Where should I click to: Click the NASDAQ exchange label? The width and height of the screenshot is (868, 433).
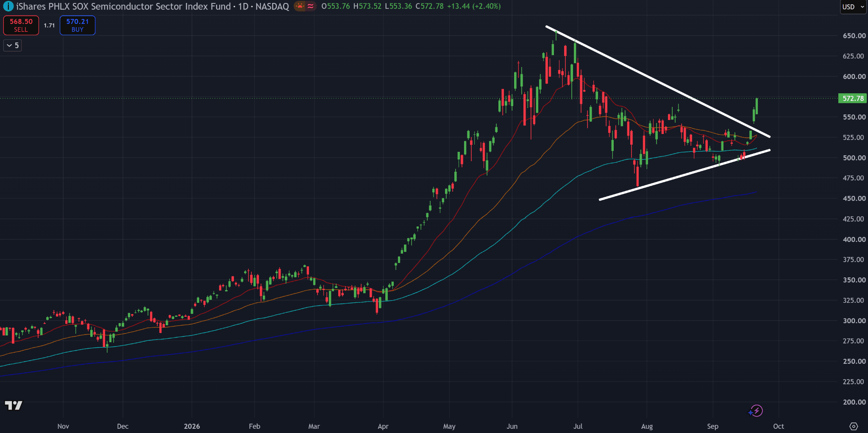[x=272, y=6]
